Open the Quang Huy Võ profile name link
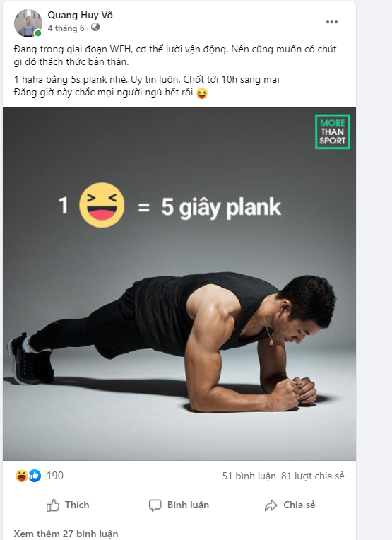The width and height of the screenshot is (392, 540). (x=80, y=15)
